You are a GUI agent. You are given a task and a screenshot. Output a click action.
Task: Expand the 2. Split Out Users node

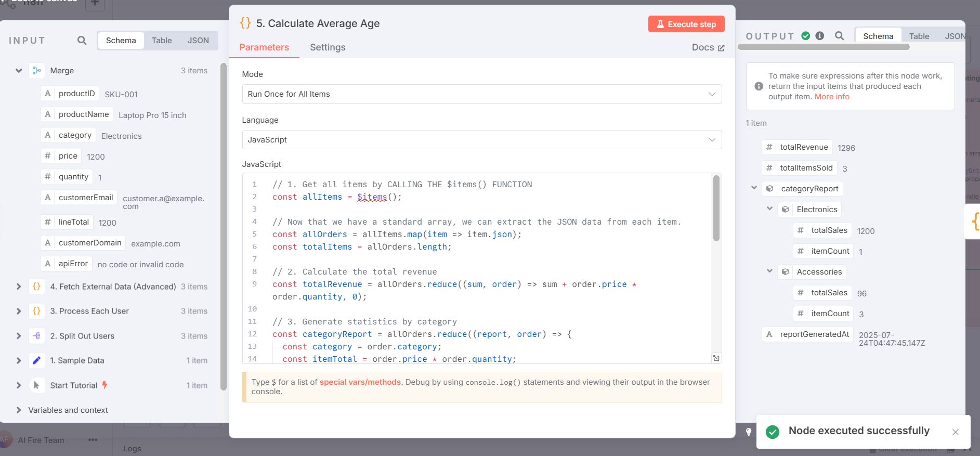point(19,335)
